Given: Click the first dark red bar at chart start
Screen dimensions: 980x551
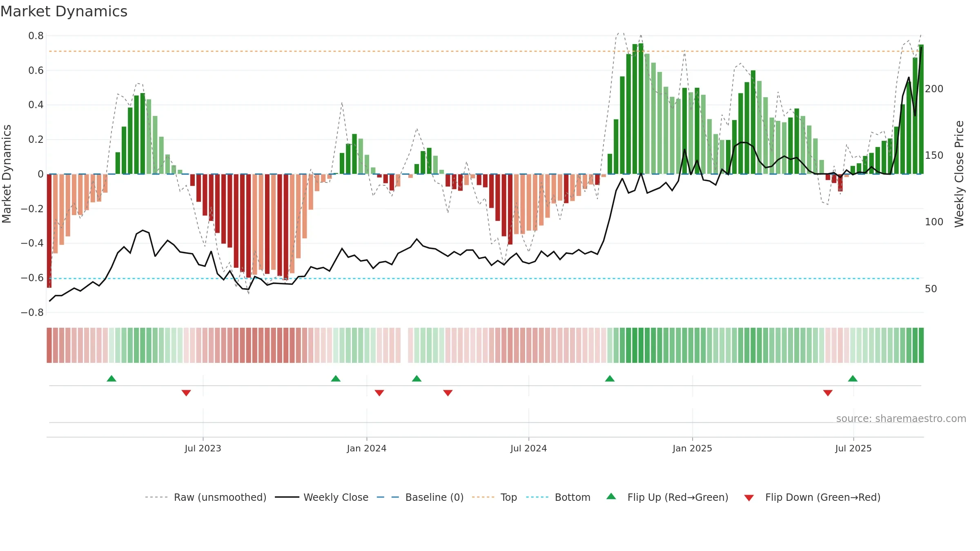Looking at the screenshot, I should pyautogui.click(x=49, y=231).
